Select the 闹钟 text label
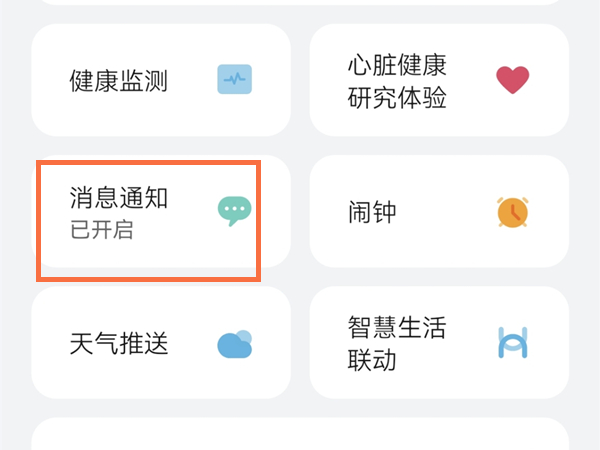Screen dimensions: 600x450 click(x=370, y=212)
